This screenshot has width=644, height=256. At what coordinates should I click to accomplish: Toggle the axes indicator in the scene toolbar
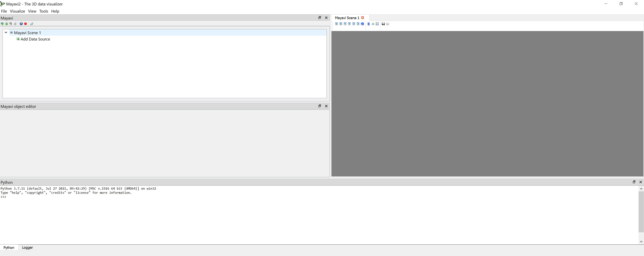[x=373, y=24]
